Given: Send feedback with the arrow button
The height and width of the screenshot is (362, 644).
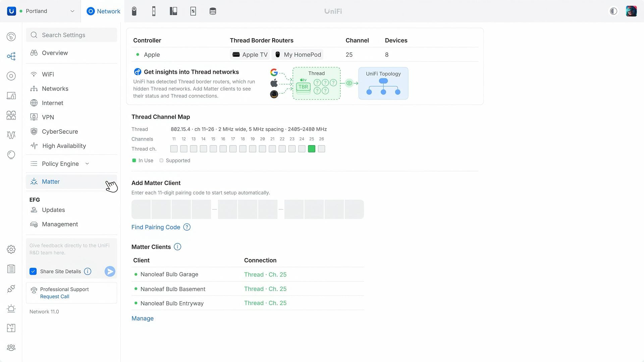Looking at the screenshot, I should click(x=110, y=271).
